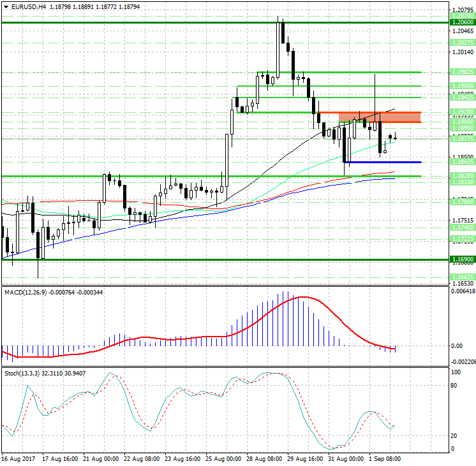Select the red shaded resistance zone rectangle
Image resolution: width=476 pixels, height=466 pixels.
380,117
